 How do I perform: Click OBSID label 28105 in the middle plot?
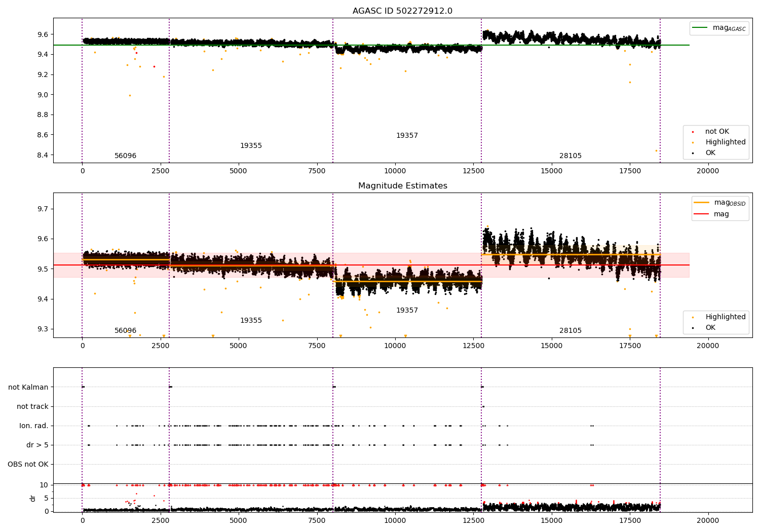pyautogui.click(x=571, y=331)
